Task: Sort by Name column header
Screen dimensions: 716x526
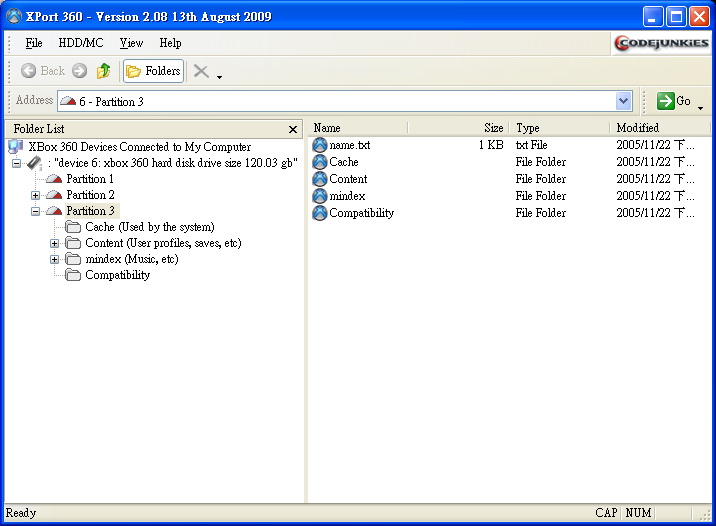Action: click(358, 128)
